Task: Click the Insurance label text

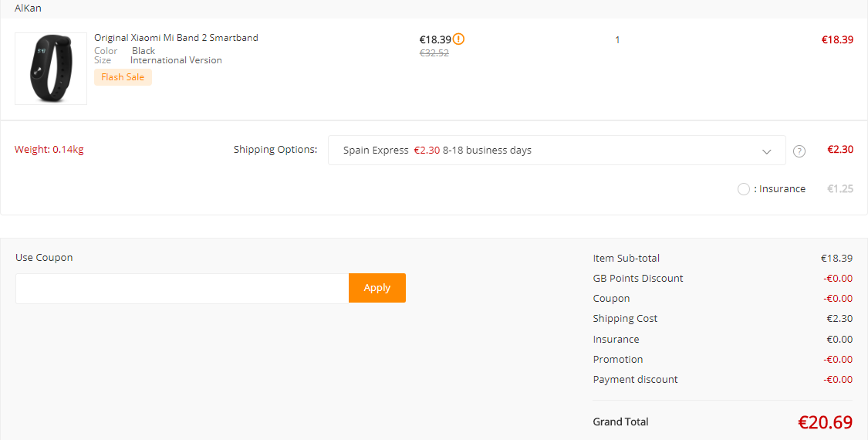Action: (779, 189)
